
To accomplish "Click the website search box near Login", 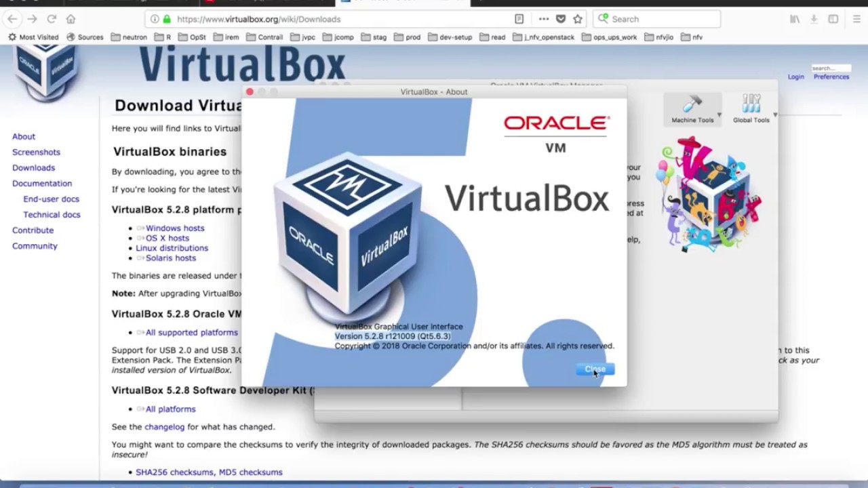I will click(831, 68).
